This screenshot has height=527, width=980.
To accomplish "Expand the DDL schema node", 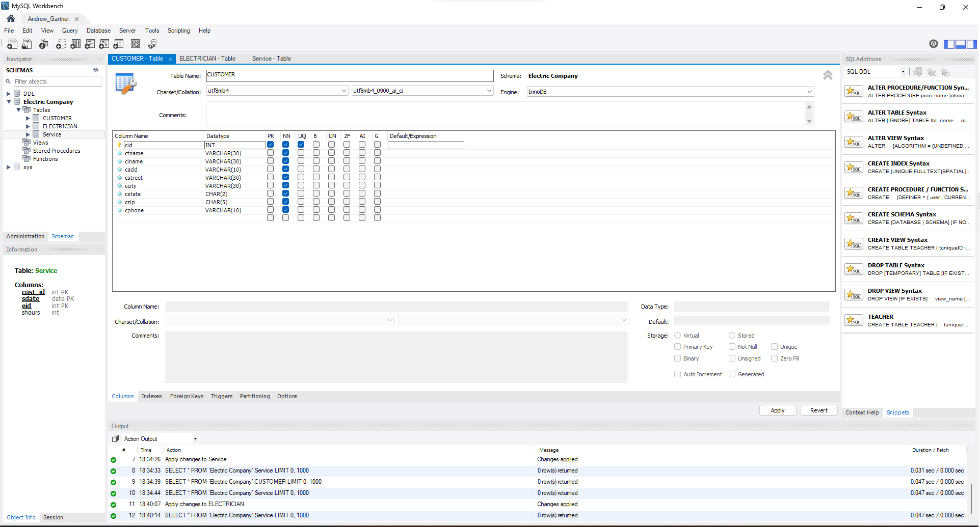I will (x=9, y=94).
